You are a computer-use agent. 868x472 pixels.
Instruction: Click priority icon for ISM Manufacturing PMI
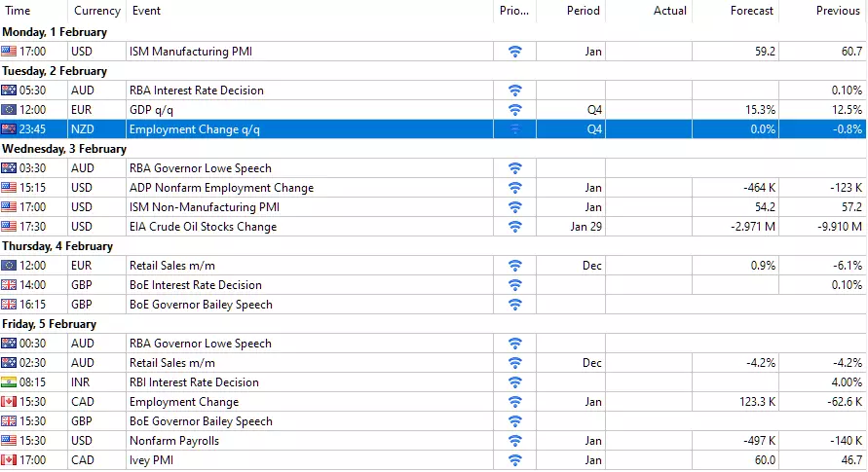click(x=514, y=52)
